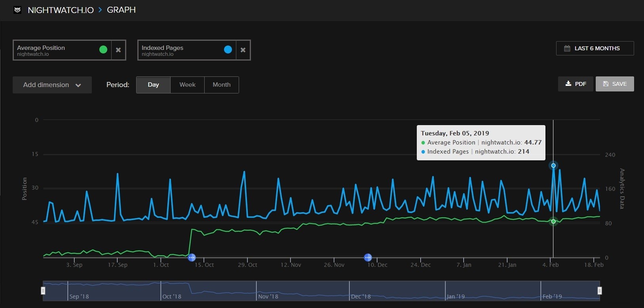Click the Average Position data point on Feb 05
Viewport: 644px width, 308px height.
point(553,221)
